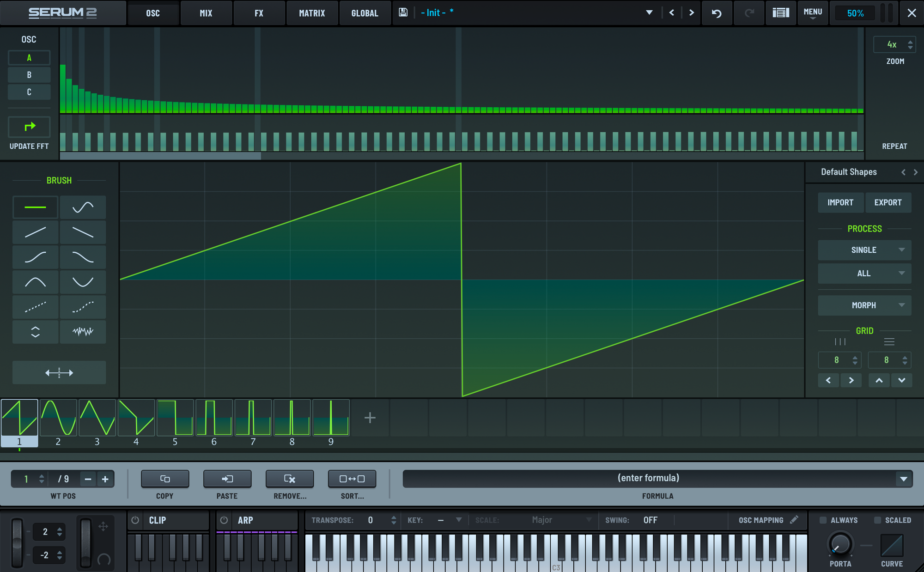Toggle the CLIP power button
The image size is (924, 572).
pos(135,520)
